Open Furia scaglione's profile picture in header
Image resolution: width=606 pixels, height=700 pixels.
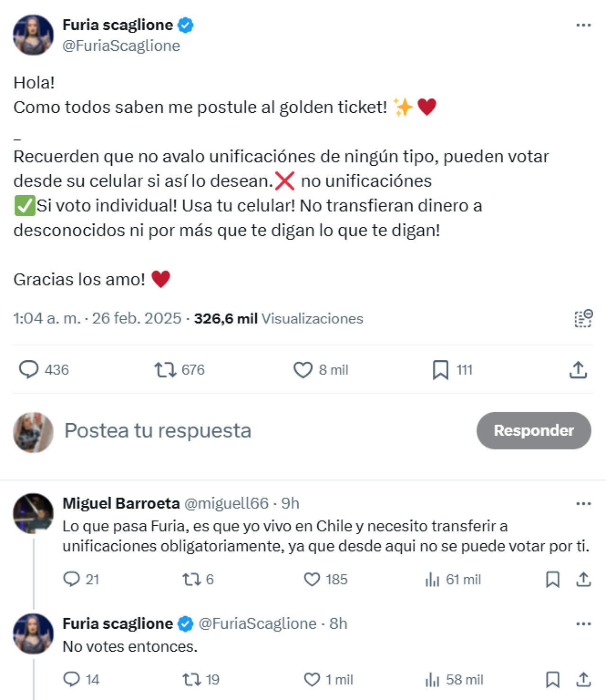tap(33, 35)
